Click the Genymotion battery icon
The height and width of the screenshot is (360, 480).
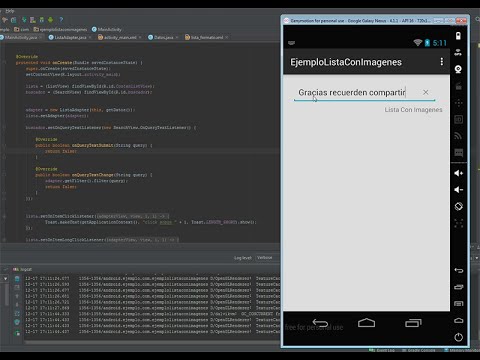click(x=458, y=36)
